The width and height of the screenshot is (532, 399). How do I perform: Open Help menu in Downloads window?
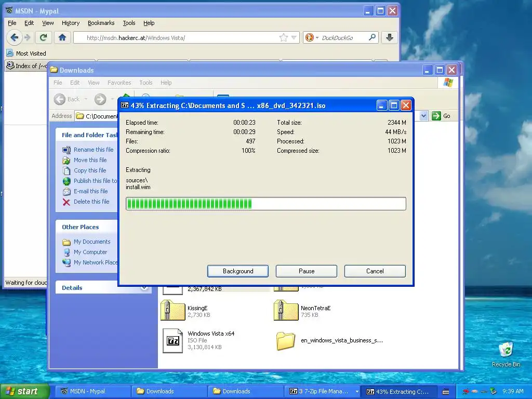[x=166, y=83]
